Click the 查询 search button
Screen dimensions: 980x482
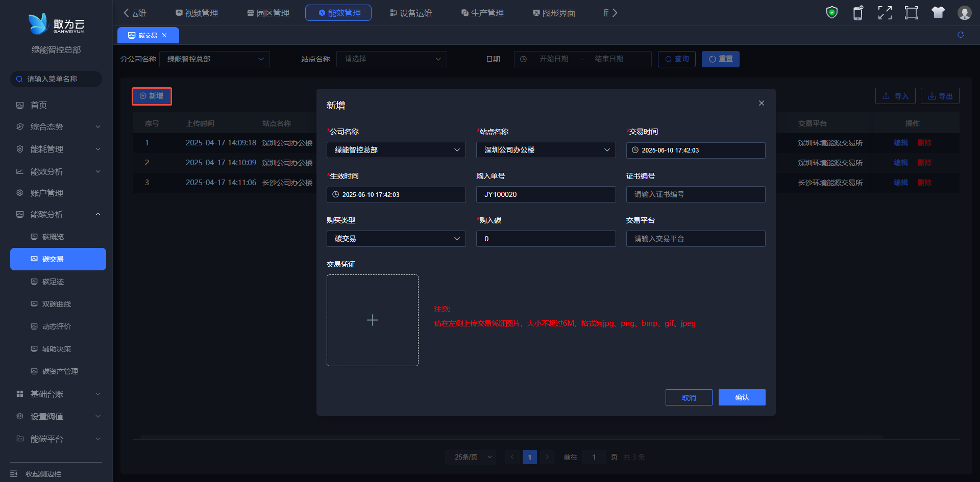pos(677,59)
